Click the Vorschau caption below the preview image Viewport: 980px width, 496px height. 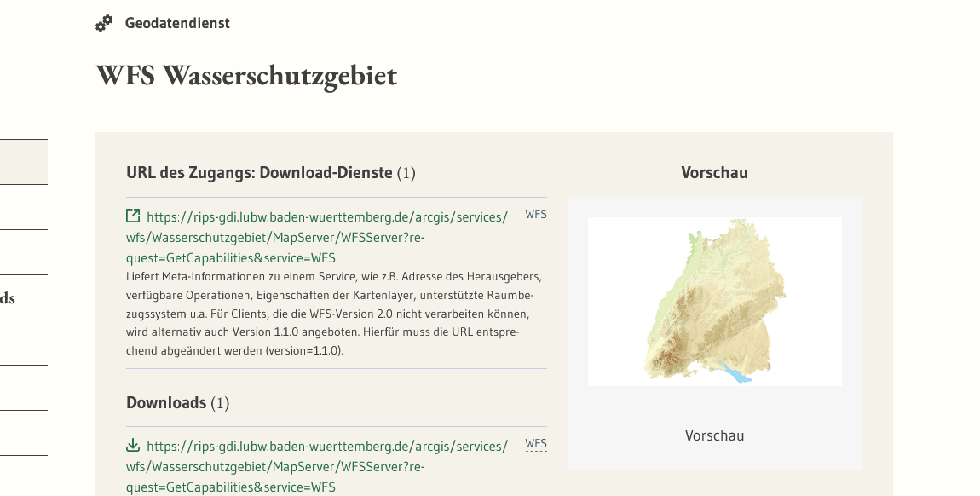714,435
